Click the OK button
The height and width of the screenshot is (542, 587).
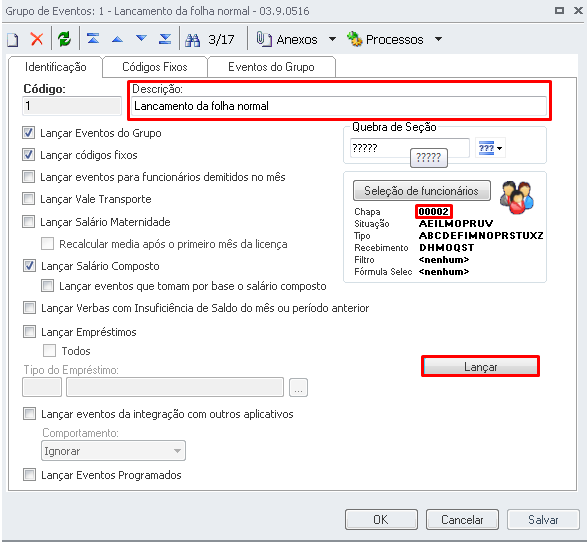[x=381, y=520]
